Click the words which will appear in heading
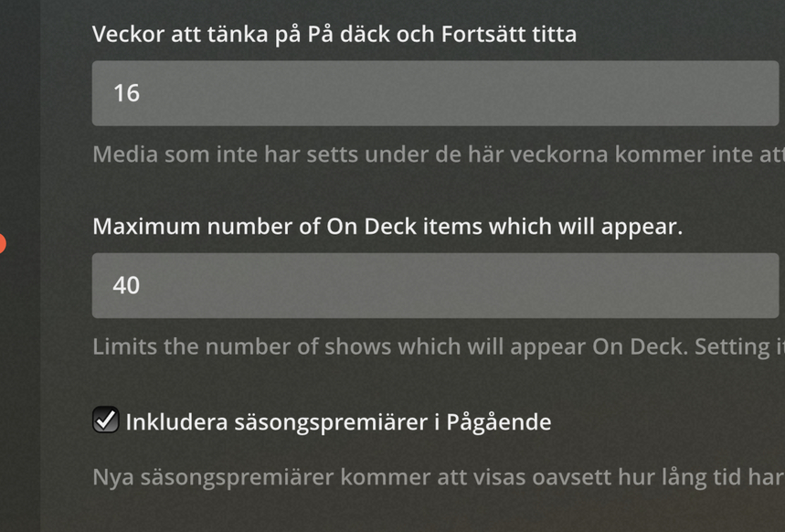Viewport: 785px width, 532px height. click(586, 227)
